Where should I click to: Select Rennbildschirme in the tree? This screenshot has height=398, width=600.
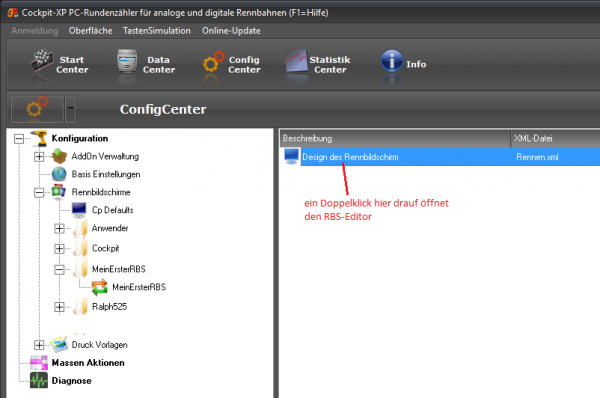click(x=101, y=192)
